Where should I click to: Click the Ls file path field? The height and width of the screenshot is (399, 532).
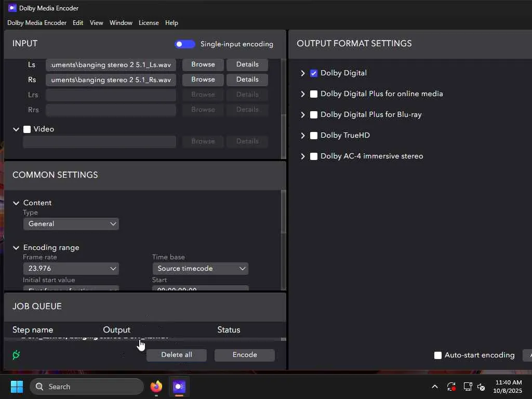(111, 65)
